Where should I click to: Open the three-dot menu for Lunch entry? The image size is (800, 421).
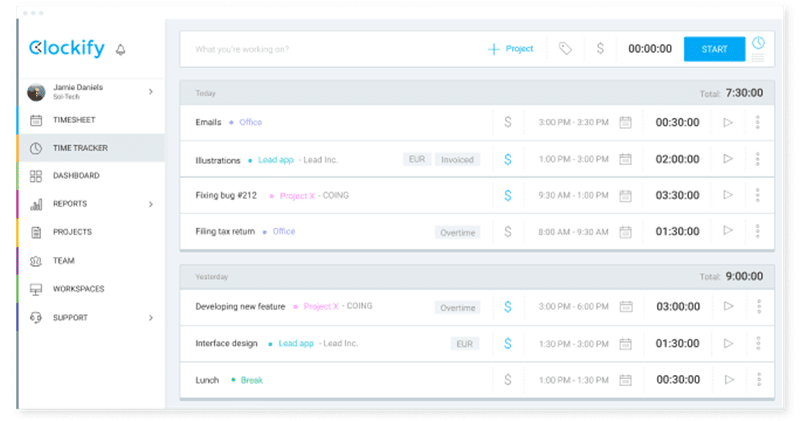point(759,380)
